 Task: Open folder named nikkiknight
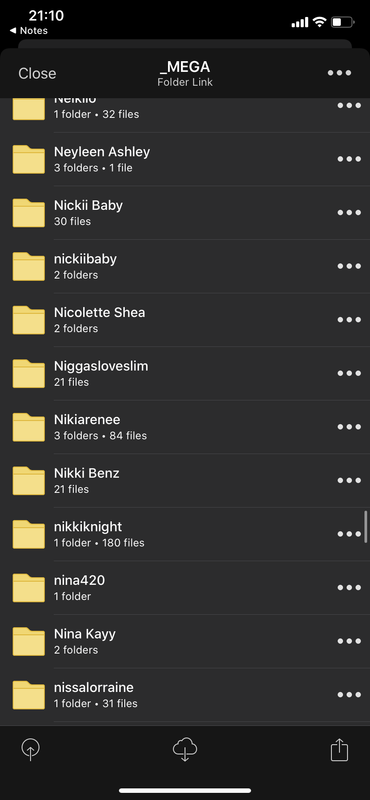click(185, 534)
